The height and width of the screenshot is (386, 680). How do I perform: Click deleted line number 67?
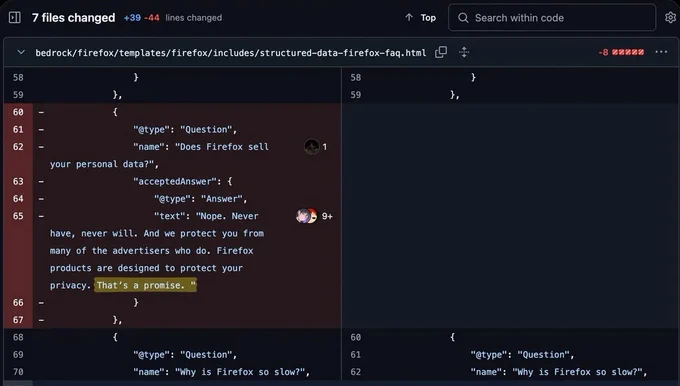(18, 320)
